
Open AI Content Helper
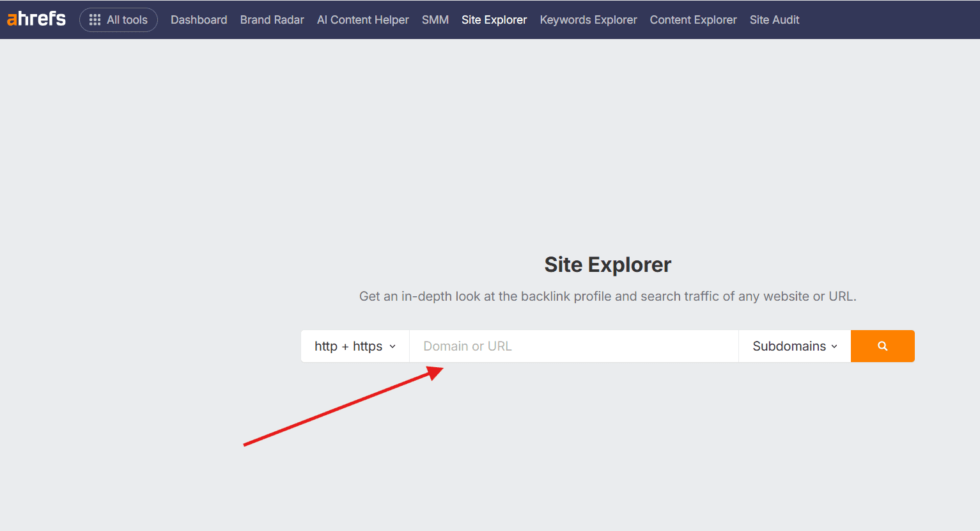coord(362,20)
